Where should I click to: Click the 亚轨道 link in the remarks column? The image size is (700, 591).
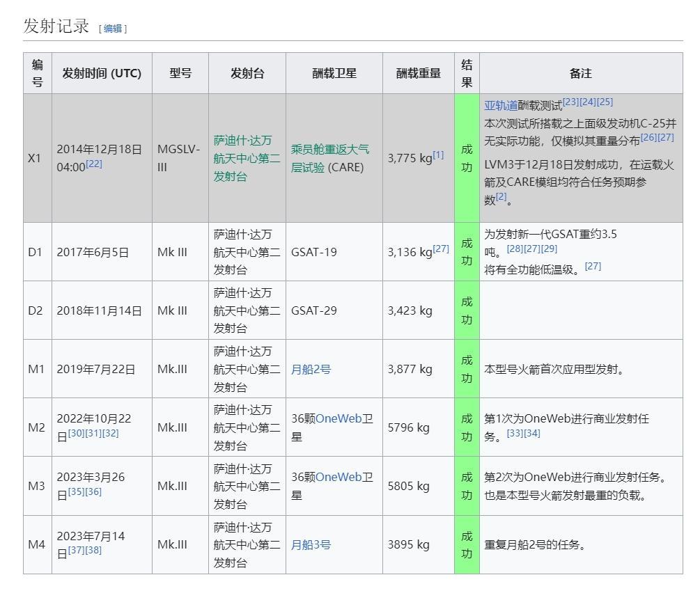[500, 106]
